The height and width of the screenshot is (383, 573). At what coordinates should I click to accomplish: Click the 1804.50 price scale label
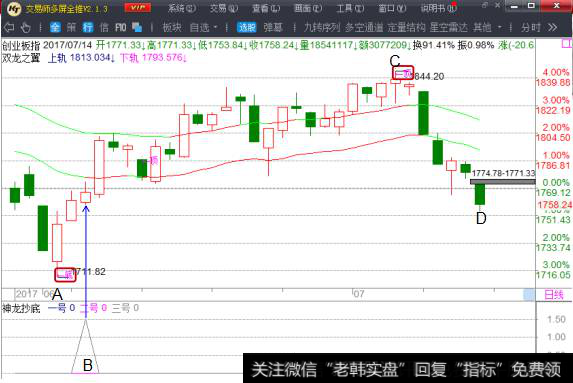553,138
